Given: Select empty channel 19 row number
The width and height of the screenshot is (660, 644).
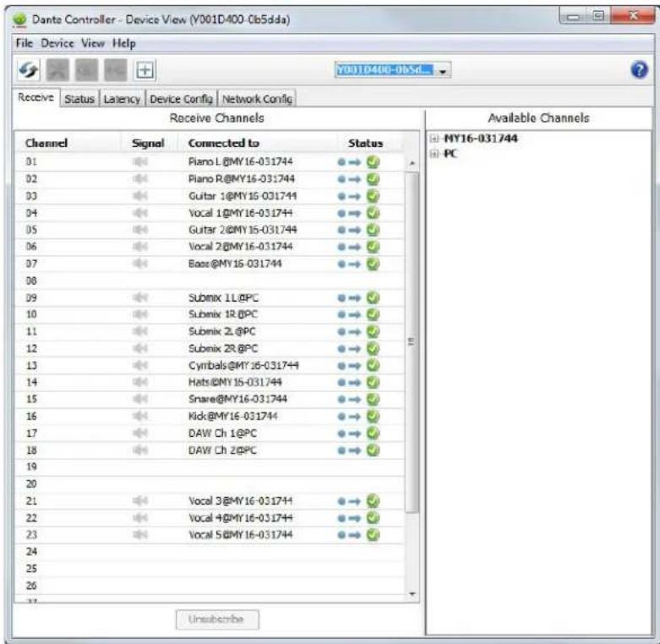Looking at the screenshot, I should pos(31,467).
